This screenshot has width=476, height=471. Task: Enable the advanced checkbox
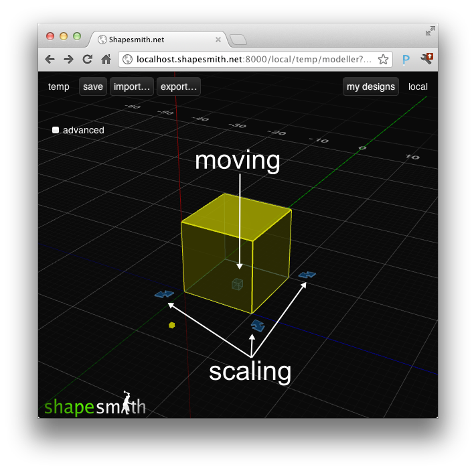pos(56,130)
